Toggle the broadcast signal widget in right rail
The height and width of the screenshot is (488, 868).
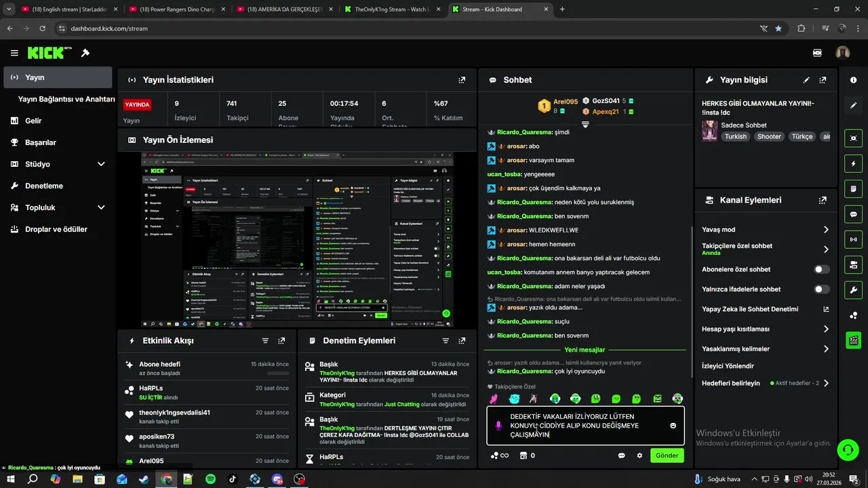pyautogui.click(x=853, y=239)
